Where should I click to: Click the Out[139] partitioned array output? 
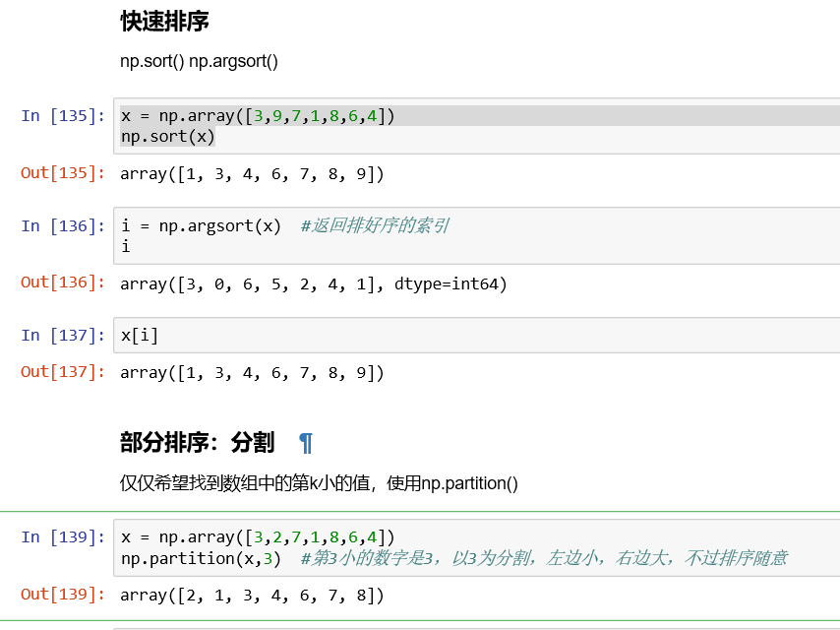[252, 596]
